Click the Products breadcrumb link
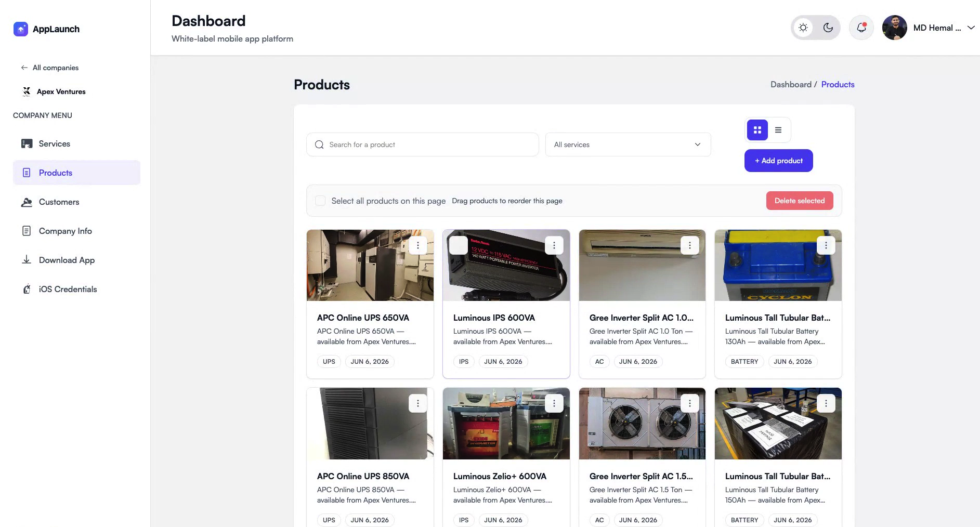This screenshot has height=527, width=980. (x=838, y=84)
